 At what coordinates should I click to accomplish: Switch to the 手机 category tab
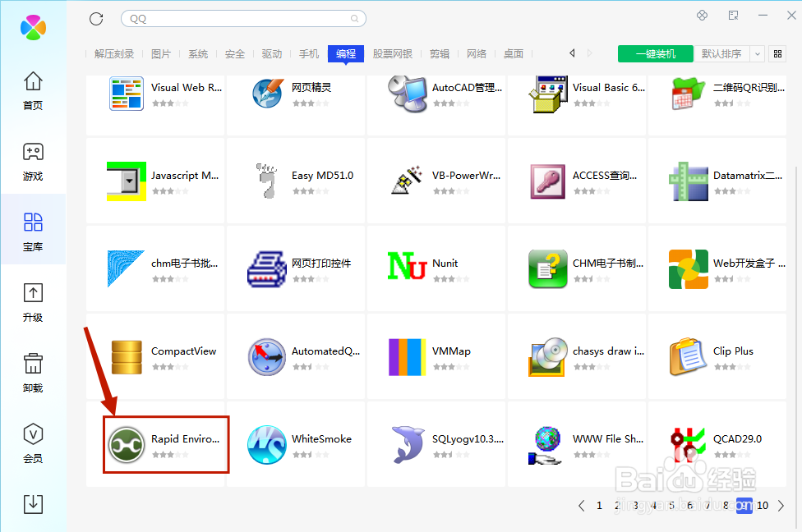pos(309,53)
